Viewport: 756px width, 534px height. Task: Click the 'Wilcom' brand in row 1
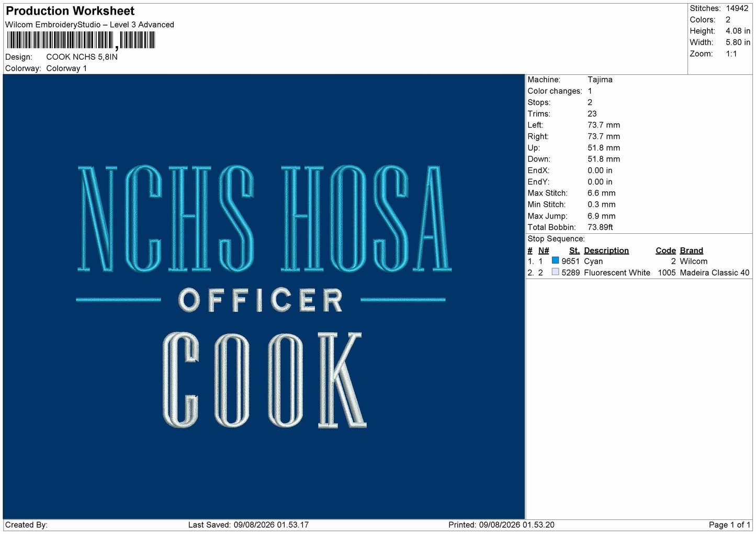[693, 262]
